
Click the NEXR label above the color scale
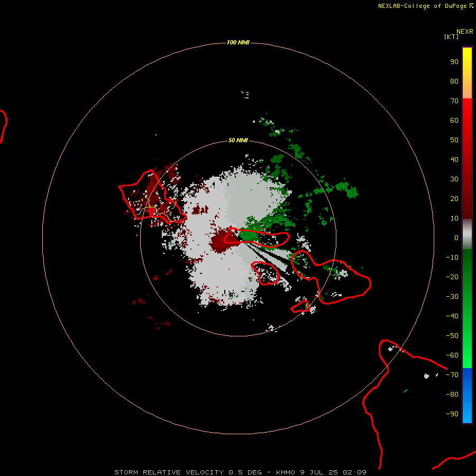[x=464, y=32]
